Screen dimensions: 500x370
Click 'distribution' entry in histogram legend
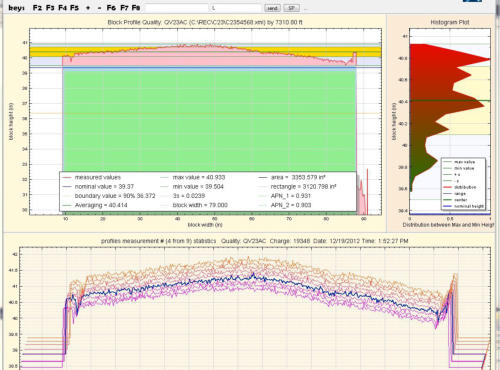coord(460,187)
